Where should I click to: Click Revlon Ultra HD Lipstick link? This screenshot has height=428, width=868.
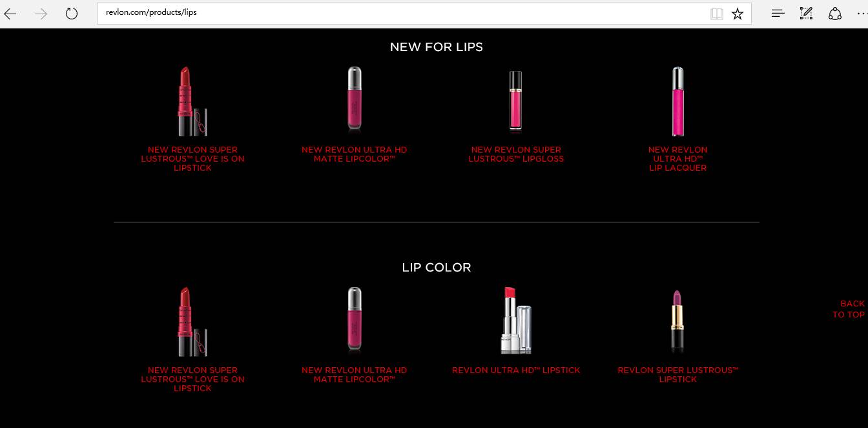(x=516, y=370)
